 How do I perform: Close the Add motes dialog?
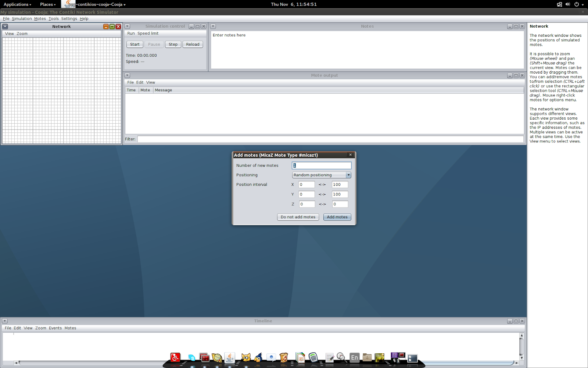pyautogui.click(x=350, y=155)
